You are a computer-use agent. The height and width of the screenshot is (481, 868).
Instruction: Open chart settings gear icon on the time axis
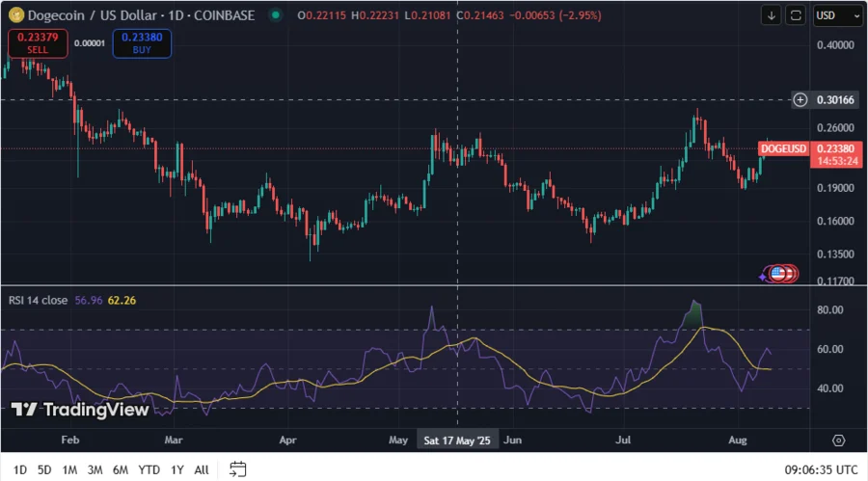click(839, 441)
